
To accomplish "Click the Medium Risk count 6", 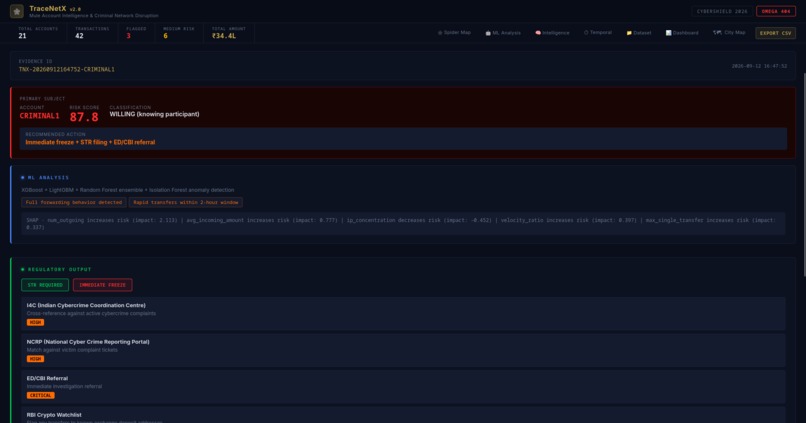I will pos(166,36).
